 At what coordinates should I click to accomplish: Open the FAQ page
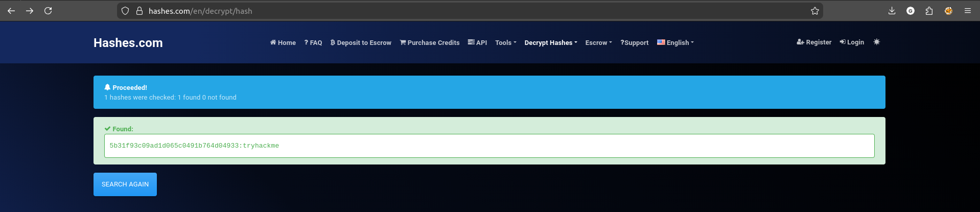pyautogui.click(x=313, y=43)
